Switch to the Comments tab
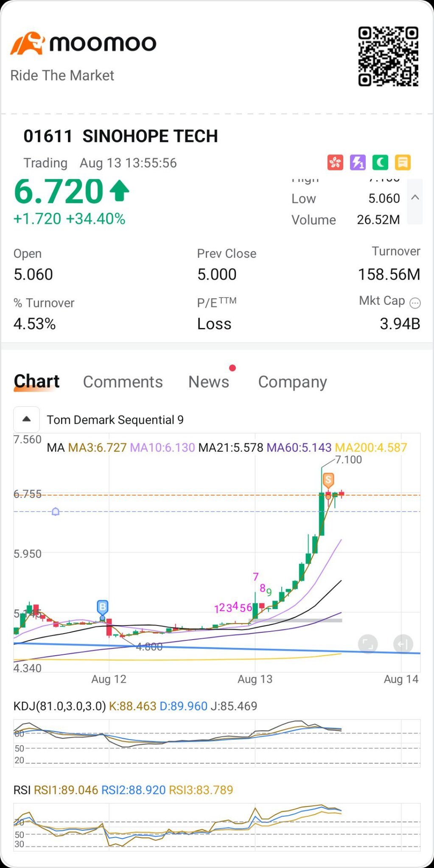 coord(123,382)
